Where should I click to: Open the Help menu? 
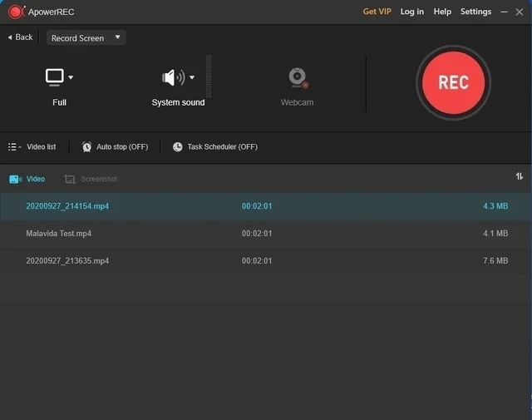tap(442, 12)
